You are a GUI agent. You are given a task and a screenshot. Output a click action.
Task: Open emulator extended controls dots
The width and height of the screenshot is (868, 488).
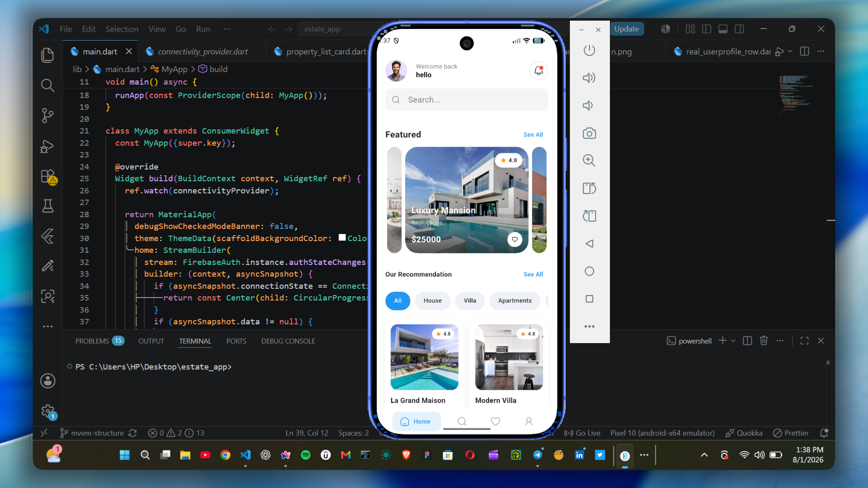[x=589, y=326]
